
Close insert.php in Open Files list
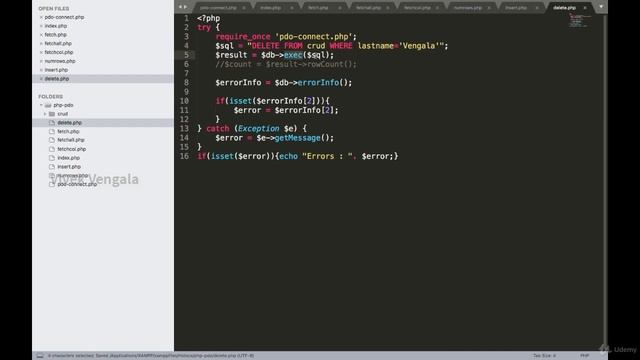(x=41, y=70)
